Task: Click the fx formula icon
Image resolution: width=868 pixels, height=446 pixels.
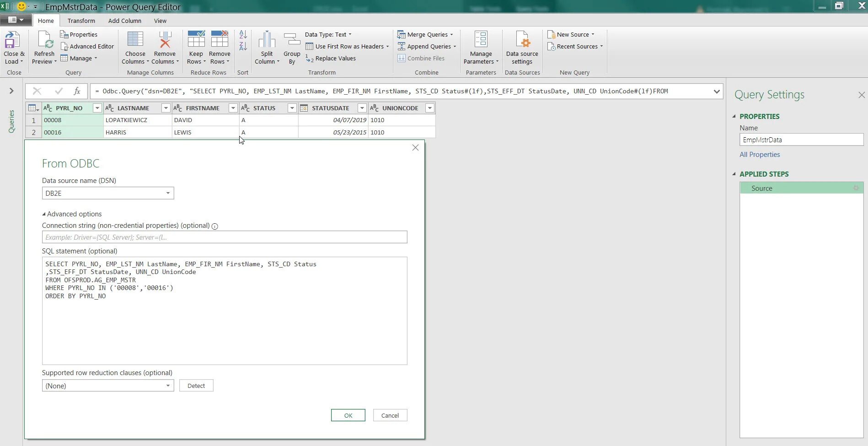Action: point(77,91)
